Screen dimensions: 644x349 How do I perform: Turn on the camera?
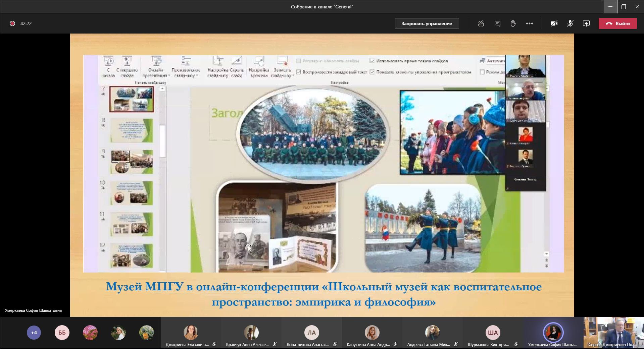tap(554, 23)
